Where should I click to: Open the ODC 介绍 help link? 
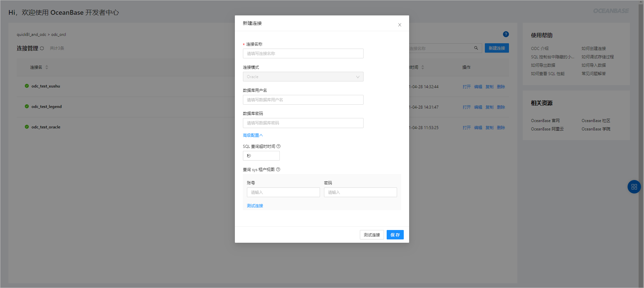tap(539, 49)
